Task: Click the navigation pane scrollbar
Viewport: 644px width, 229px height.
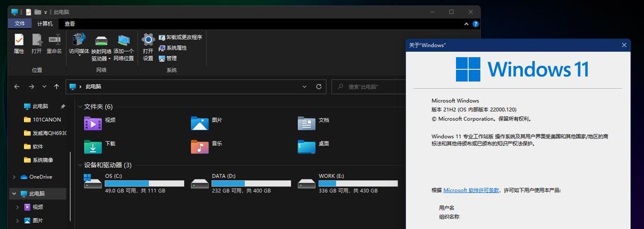Action: (70, 187)
